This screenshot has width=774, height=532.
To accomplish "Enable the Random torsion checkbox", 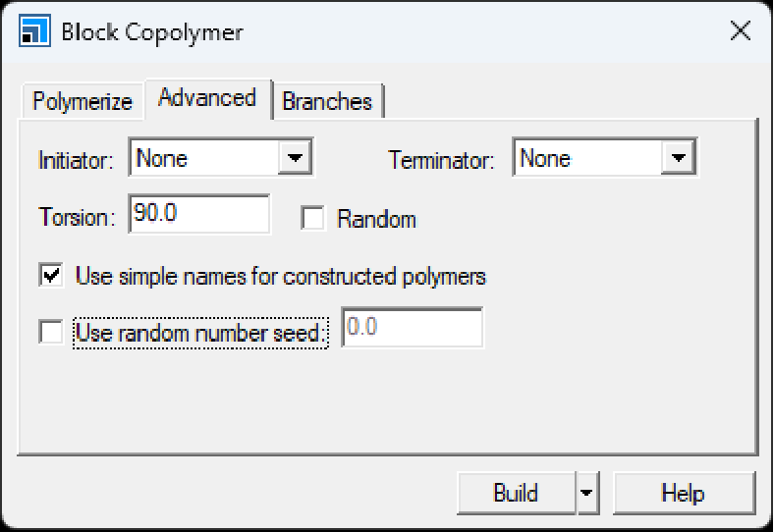I will [x=313, y=219].
